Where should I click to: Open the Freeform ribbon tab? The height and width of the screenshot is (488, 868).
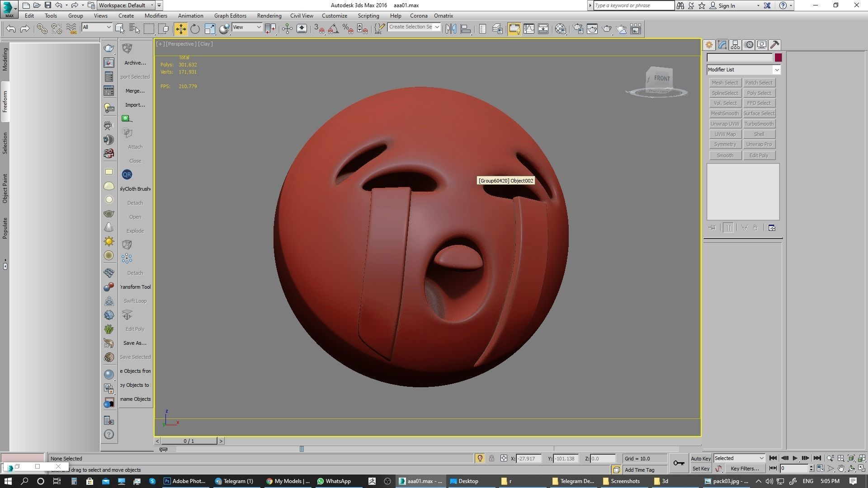point(5,102)
